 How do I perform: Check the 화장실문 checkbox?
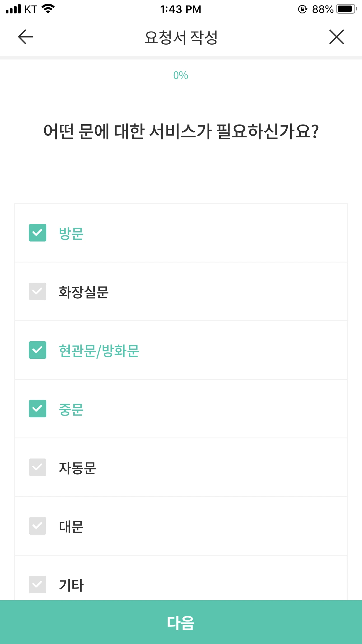point(38,291)
